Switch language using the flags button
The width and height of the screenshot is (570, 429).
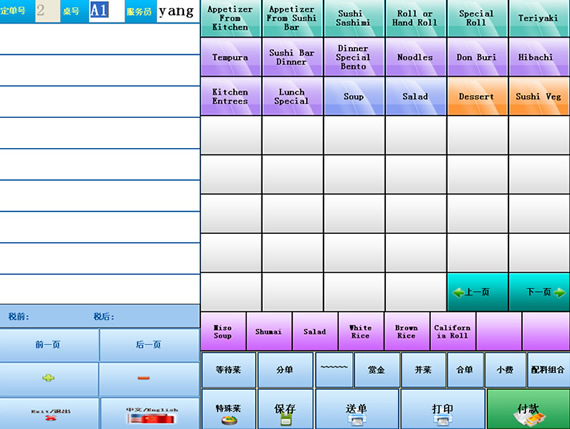tap(149, 414)
